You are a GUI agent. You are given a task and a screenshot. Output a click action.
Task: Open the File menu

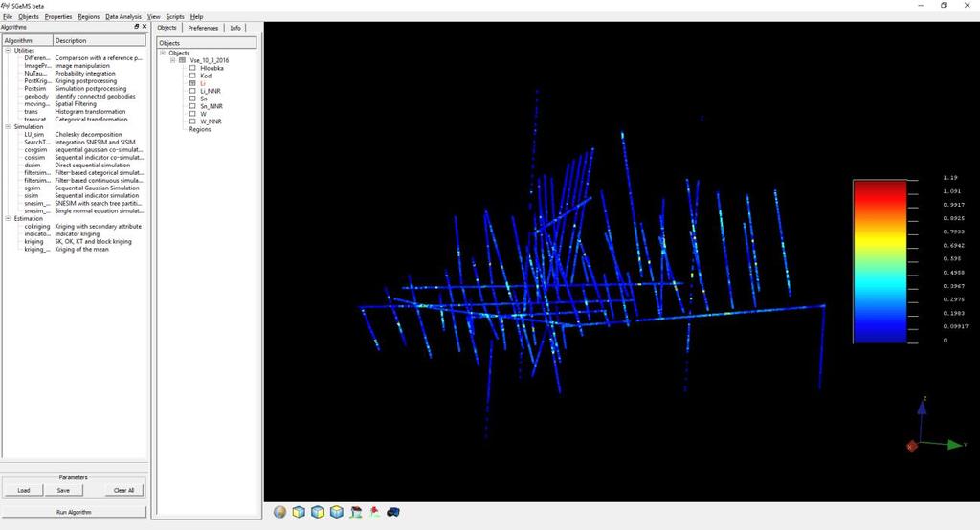point(8,17)
